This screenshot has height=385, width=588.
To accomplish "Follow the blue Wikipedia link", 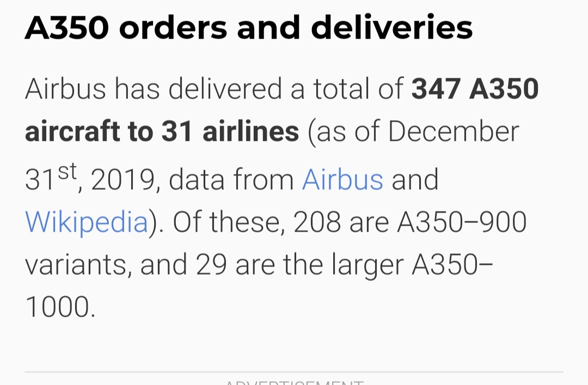I will coord(87,222).
